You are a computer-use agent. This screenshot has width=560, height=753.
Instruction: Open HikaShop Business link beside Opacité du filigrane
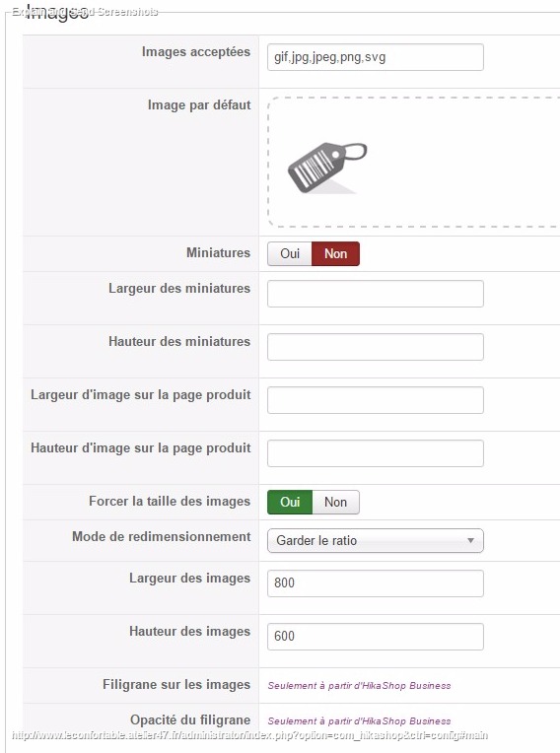[359, 721]
